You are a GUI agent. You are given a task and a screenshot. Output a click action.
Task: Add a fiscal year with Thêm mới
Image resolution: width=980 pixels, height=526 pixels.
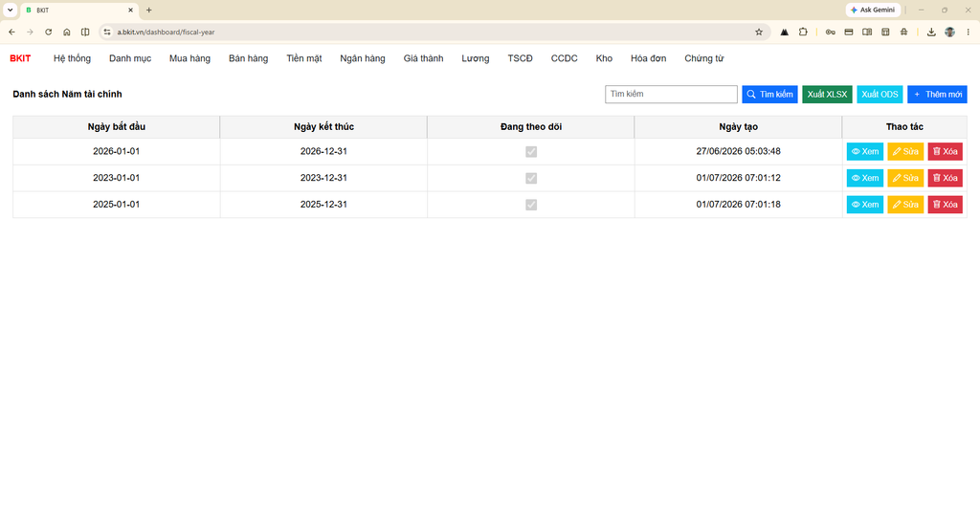[x=937, y=95]
